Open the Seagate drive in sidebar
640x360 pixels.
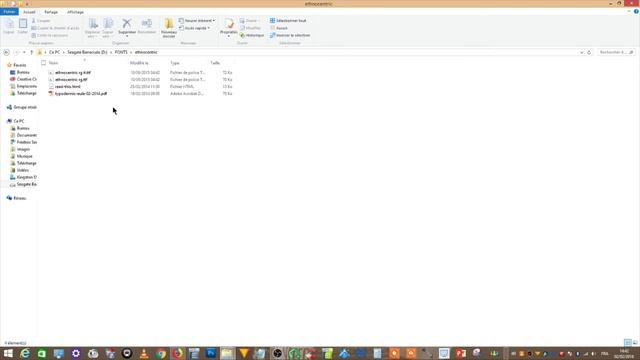[27, 184]
